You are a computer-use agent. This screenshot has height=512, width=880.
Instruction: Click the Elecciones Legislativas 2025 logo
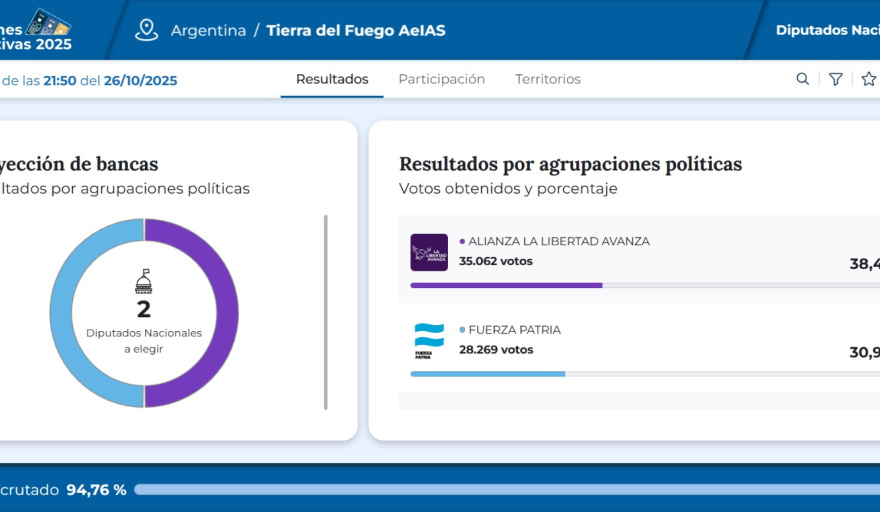tap(40, 30)
